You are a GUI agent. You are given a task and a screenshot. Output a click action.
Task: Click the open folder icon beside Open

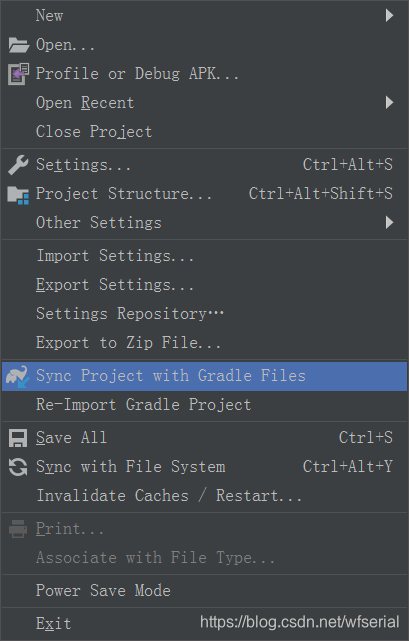(x=18, y=45)
